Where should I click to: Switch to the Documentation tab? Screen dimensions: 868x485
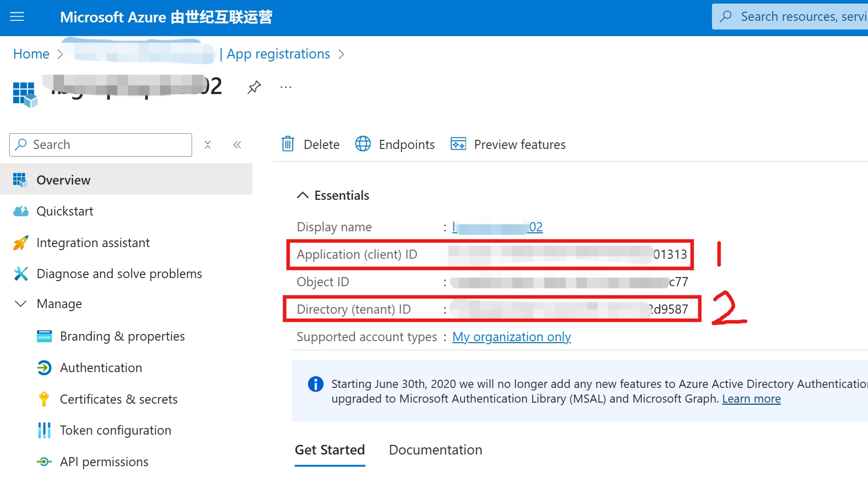pos(435,450)
